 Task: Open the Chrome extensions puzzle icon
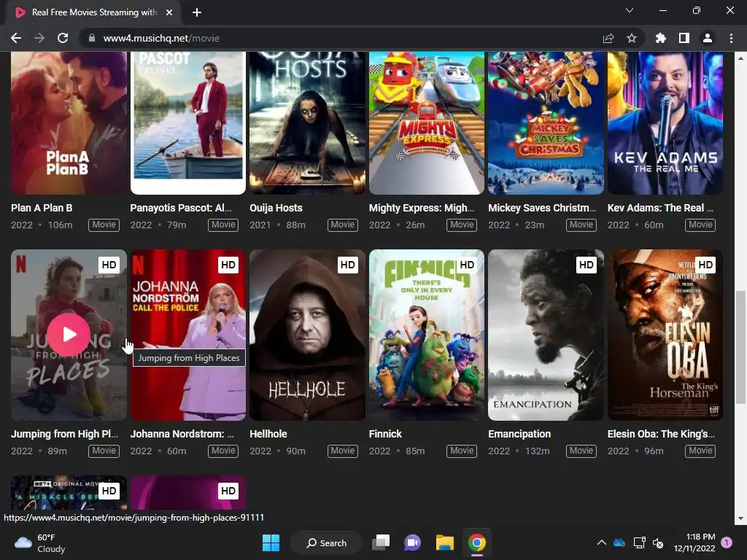tap(661, 38)
